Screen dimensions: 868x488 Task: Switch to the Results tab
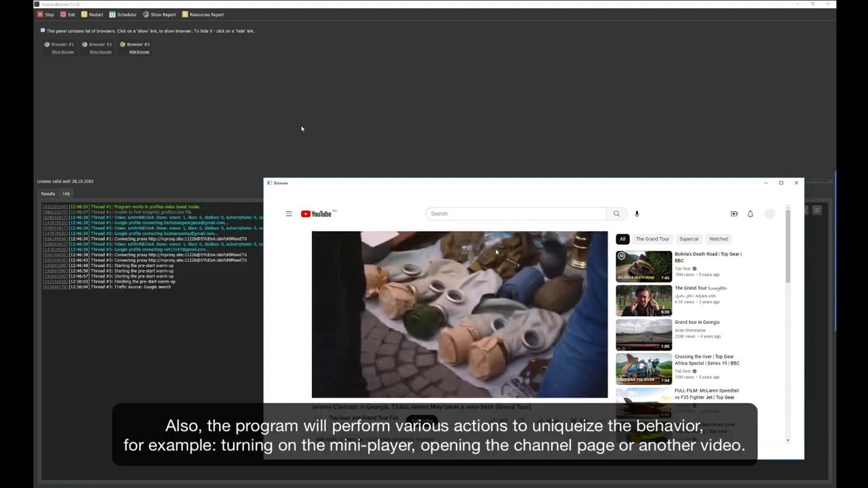pos(48,193)
